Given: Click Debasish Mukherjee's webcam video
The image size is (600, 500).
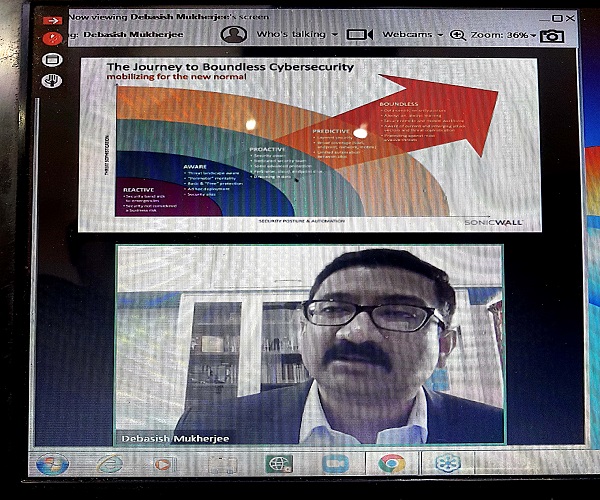Looking at the screenshot, I should point(310,345).
